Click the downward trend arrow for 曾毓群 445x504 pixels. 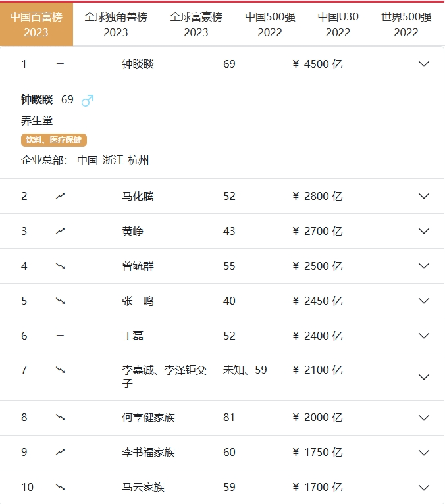pyautogui.click(x=61, y=266)
